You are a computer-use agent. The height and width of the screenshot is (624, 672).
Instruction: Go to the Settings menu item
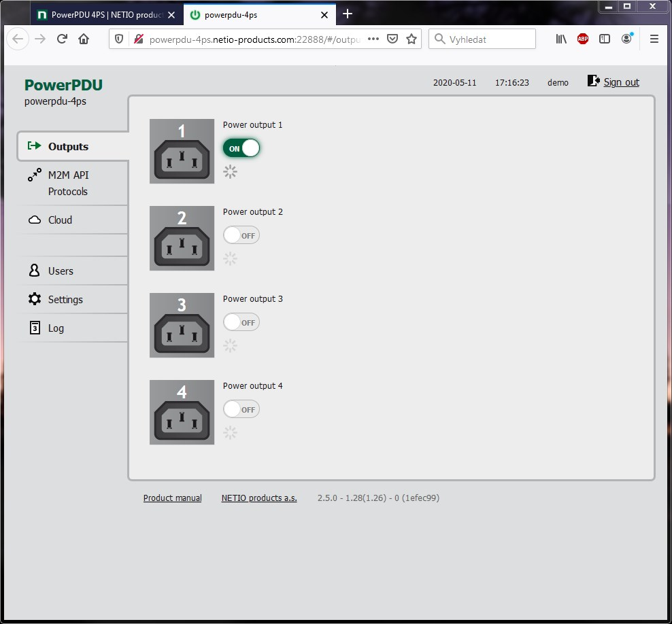[65, 299]
